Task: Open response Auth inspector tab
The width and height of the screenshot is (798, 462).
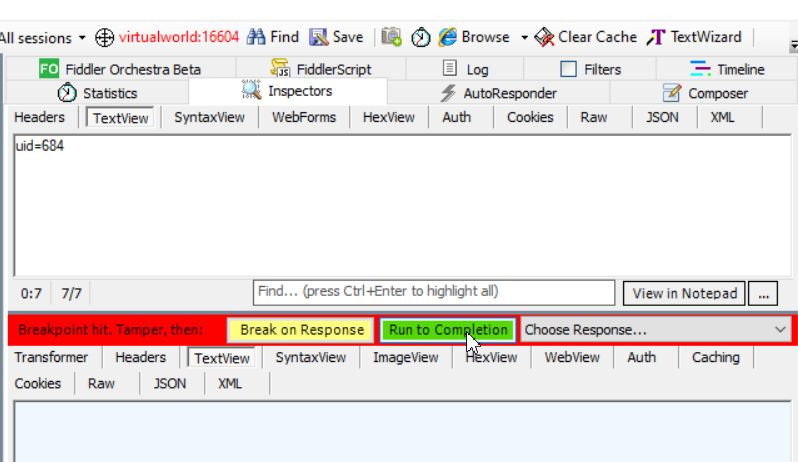Action: pyautogui.click(x=642, y=358)
